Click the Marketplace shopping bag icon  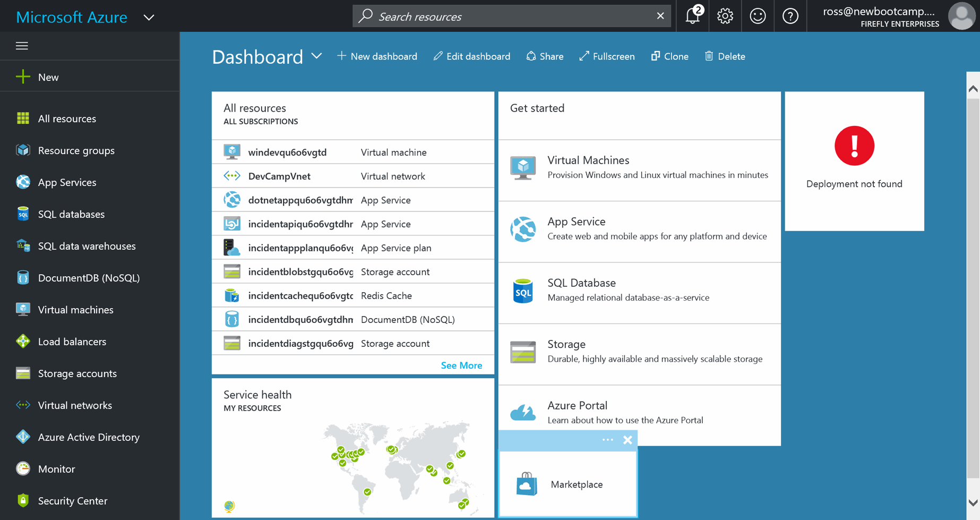(527, 484)
